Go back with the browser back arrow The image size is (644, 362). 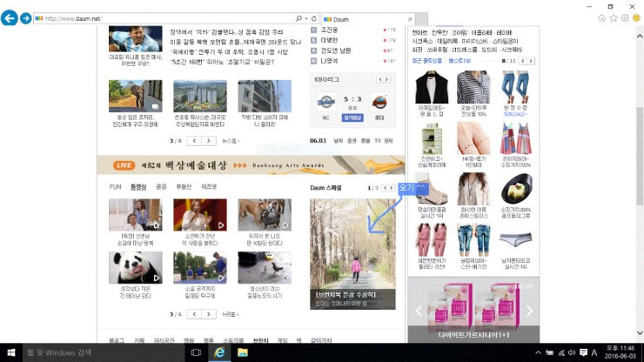click(x=10, y=18)
